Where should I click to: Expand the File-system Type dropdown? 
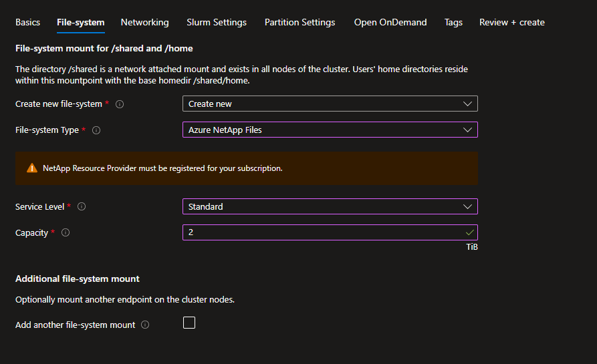click(330, 130)
